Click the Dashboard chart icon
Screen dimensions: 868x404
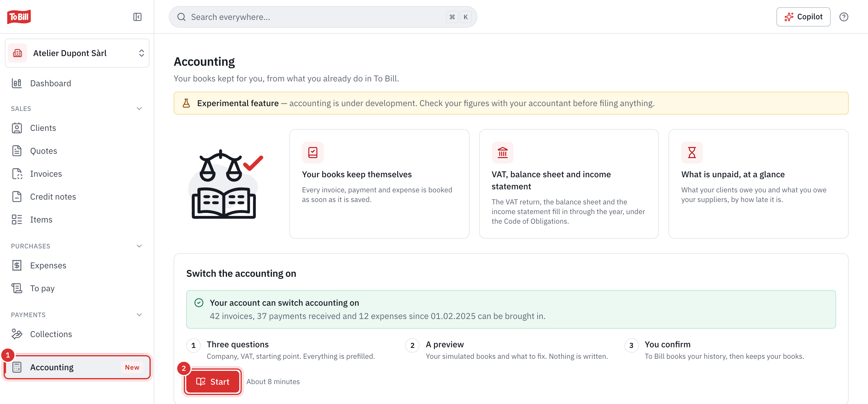17,83
